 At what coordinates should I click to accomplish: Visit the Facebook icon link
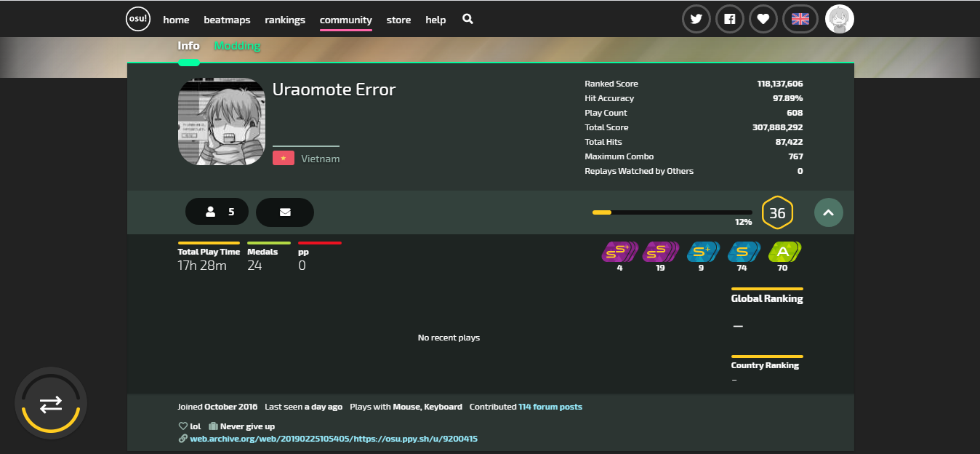(x=730, y=19)
